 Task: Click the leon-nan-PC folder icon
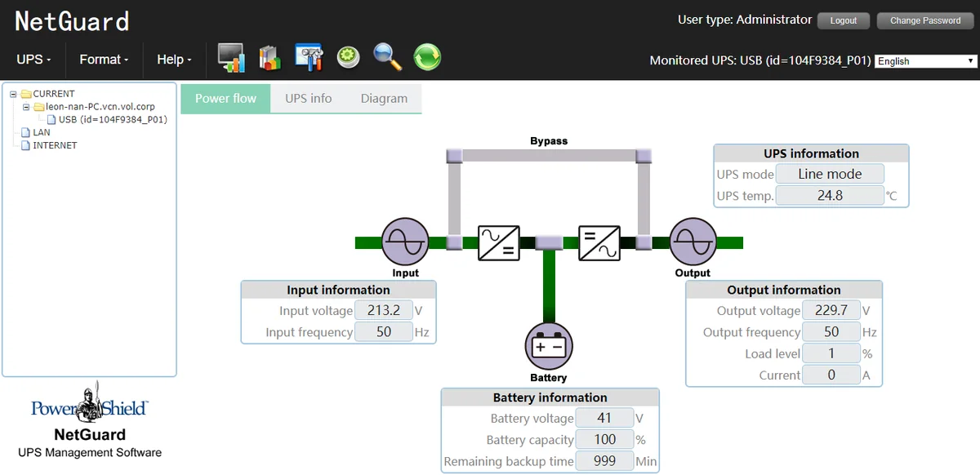pyautogui.click(x=39, y=107)
